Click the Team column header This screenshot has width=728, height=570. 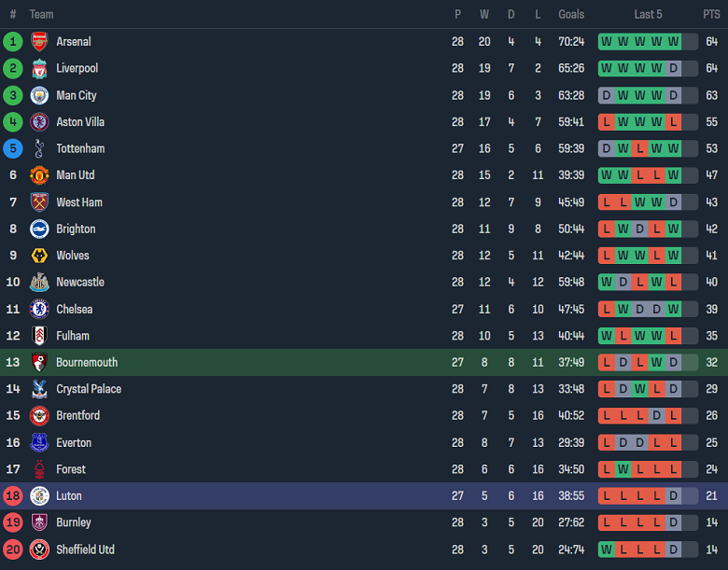pos(41,14)
